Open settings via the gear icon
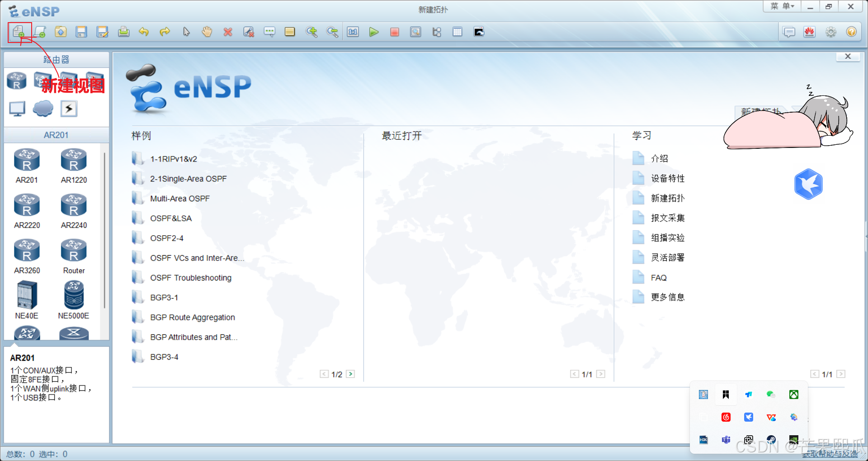Image resolution: width=868 pixels, height=461 pixels. coord(831,32)
